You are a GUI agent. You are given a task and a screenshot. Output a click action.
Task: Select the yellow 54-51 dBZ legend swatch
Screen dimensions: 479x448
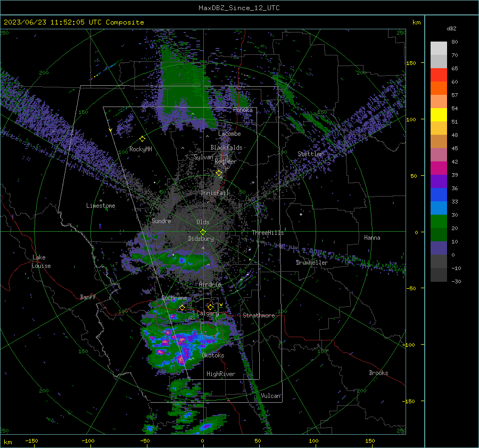[x=439, y=115]
